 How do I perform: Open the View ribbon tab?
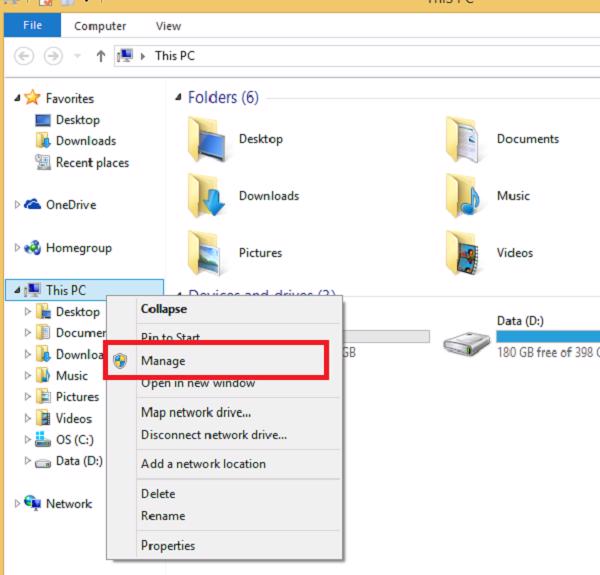[168, 26]
